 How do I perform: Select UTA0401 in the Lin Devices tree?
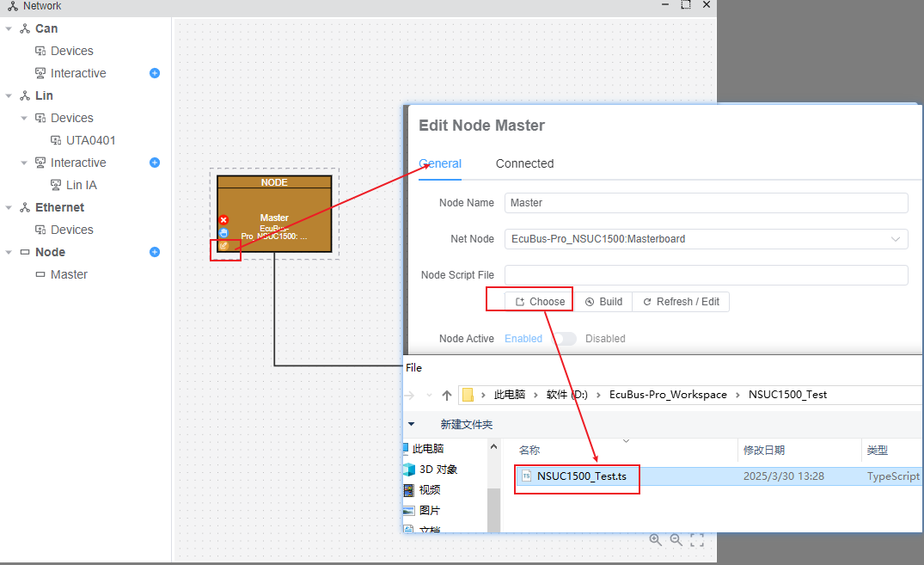point(91,140)
